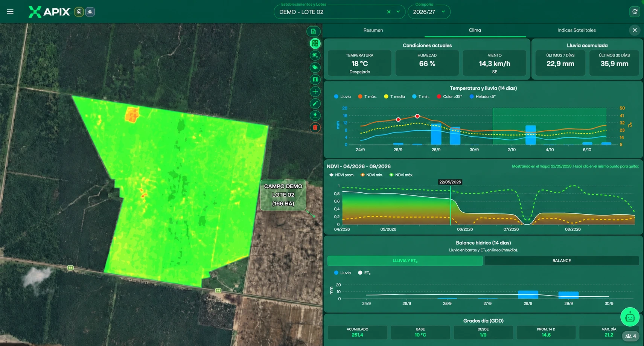Toggle the Calor ≥35° legend entry
644x346 pixels.
pyautogui.click(x=449, y=97)
